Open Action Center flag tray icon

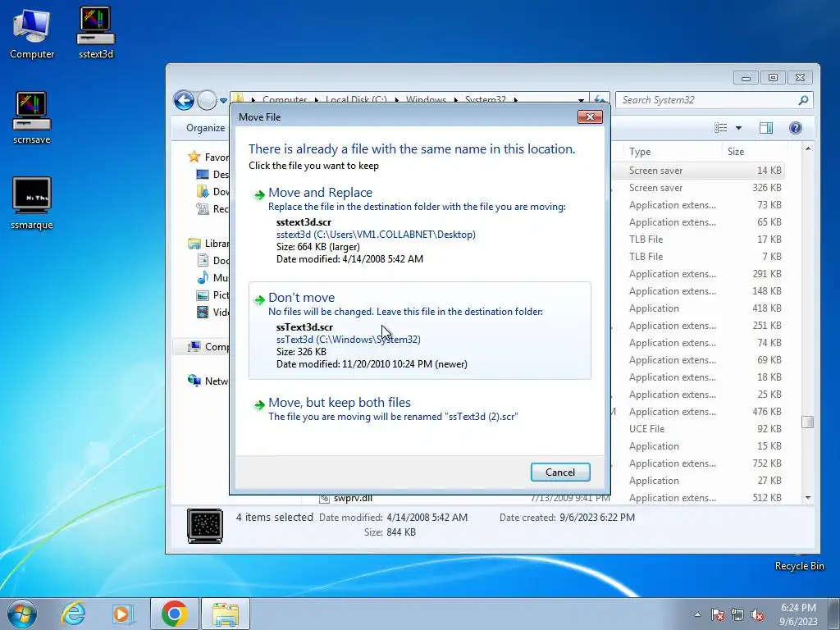718,614
